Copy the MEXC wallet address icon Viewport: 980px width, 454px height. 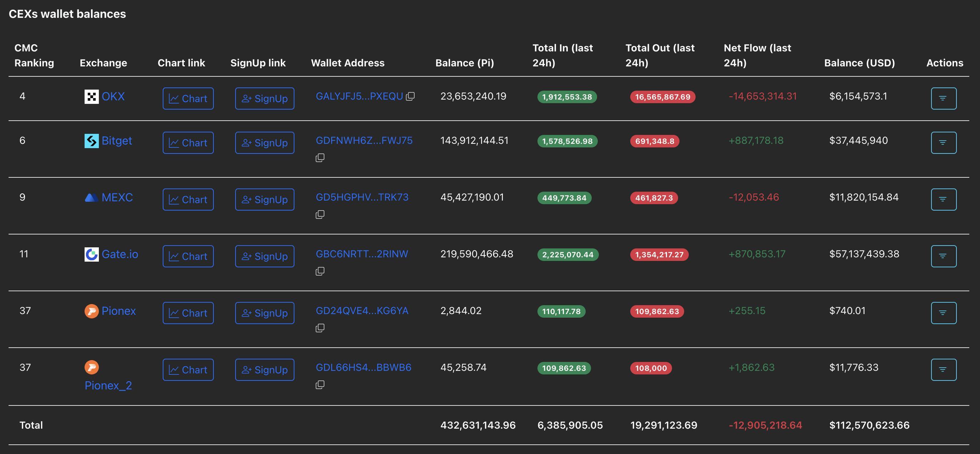point(320,214)
